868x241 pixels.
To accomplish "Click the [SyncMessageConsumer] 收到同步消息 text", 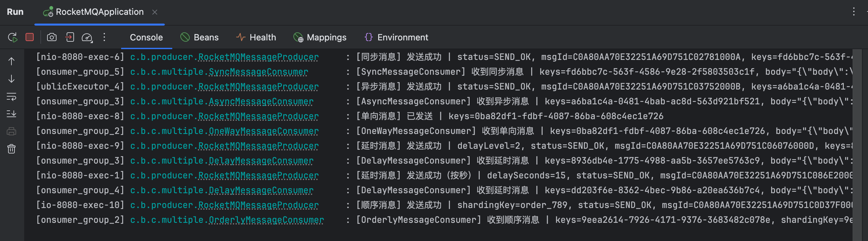I will (x=440, y=72).
